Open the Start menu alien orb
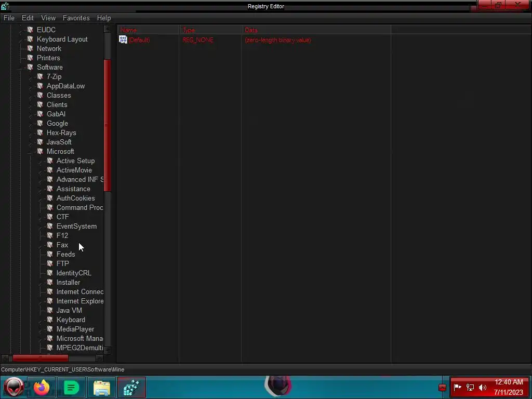This screenshot has width=532, height=399. [x=14, y=388]
